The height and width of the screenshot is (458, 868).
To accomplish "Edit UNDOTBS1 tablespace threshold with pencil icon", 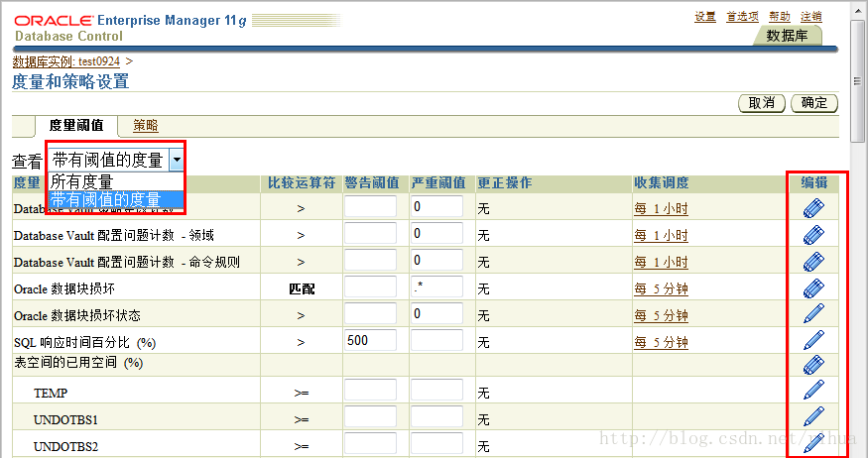I will [x=813, y=416].
